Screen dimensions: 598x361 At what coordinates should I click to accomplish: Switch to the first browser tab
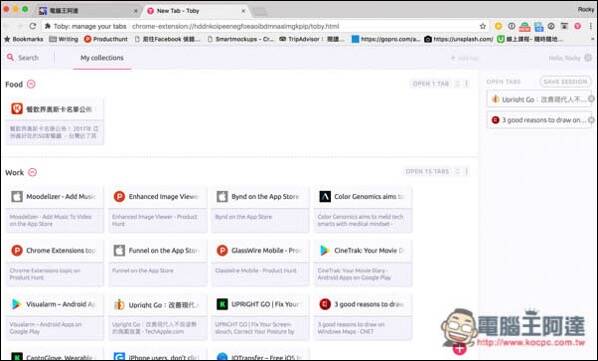(88, 11)
